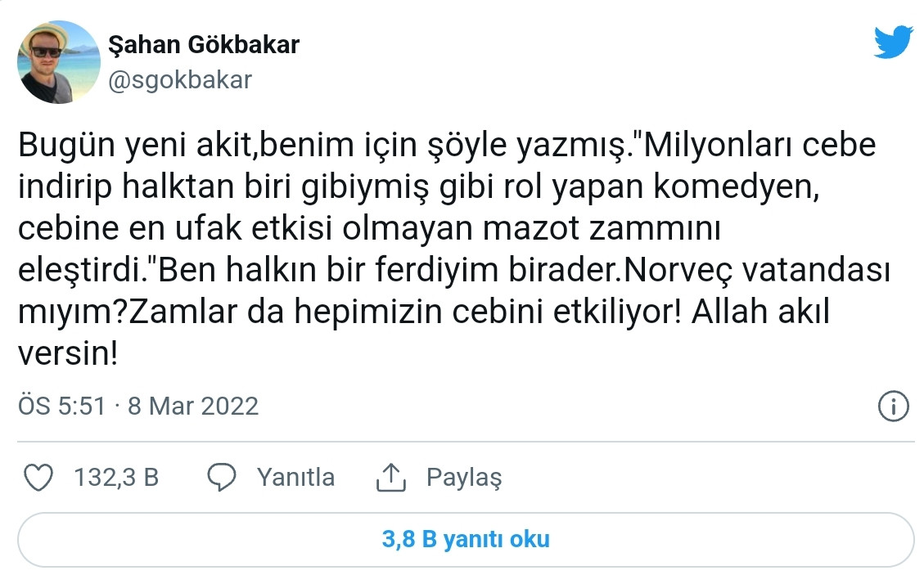The width and height of the screenshot is (924, 575).
Task: Click the share upload-arrow icon next to Paylaş
Action: pos(392,477)
